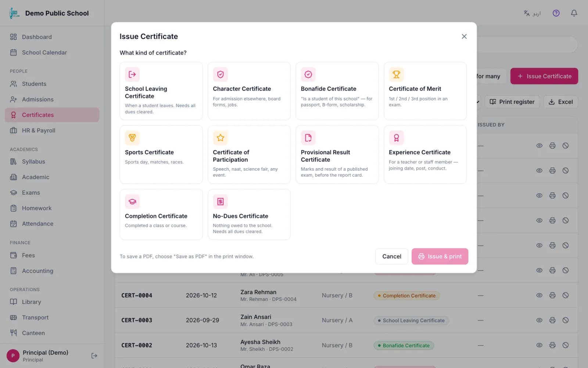This screenshot has height=368, width=588.
Task: Pick the Provisional Result Certificate document icon
Action: (x=308, y=138)
